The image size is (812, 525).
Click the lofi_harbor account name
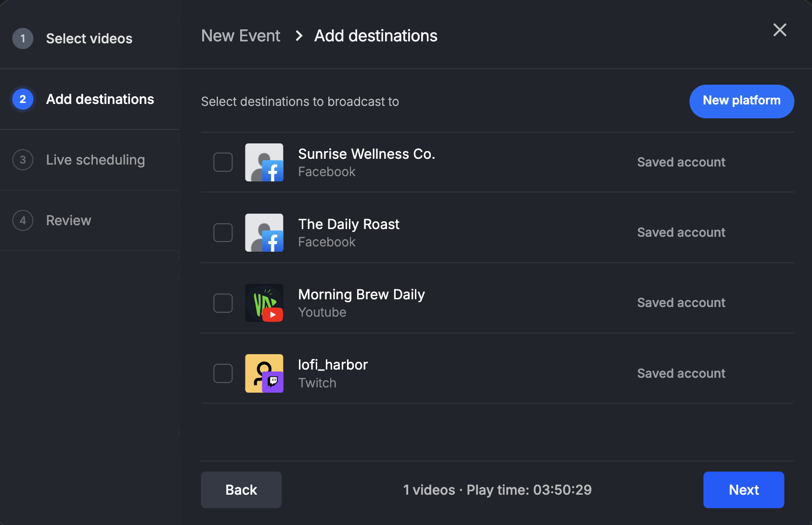pos(333,365)
